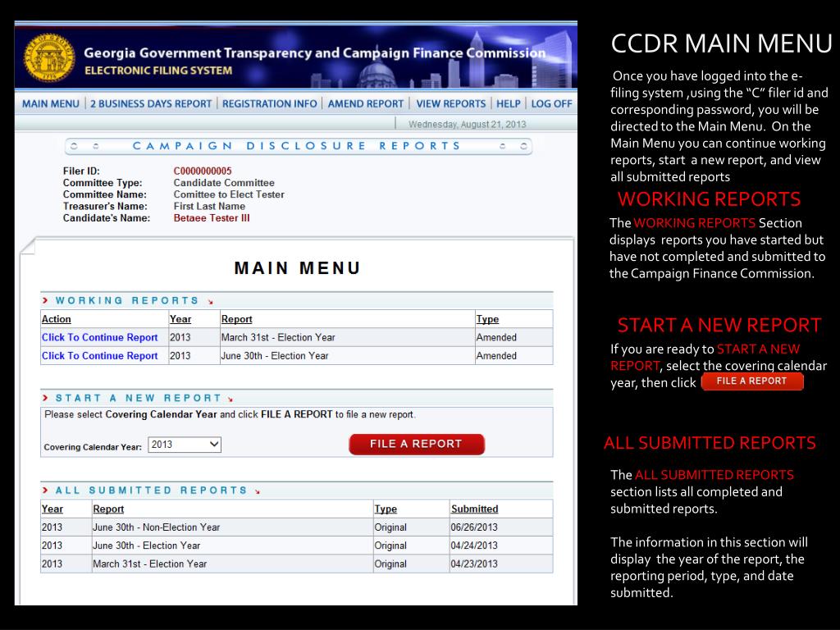Click the Georgia state seal logo
This screenshot has width=840, height=630.
(x=49, y=58)
